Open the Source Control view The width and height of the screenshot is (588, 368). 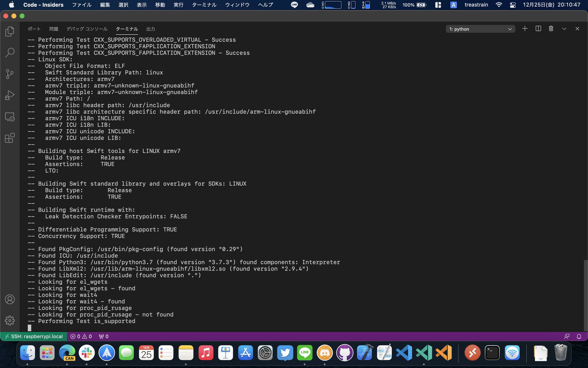click(x=10, y=74)
